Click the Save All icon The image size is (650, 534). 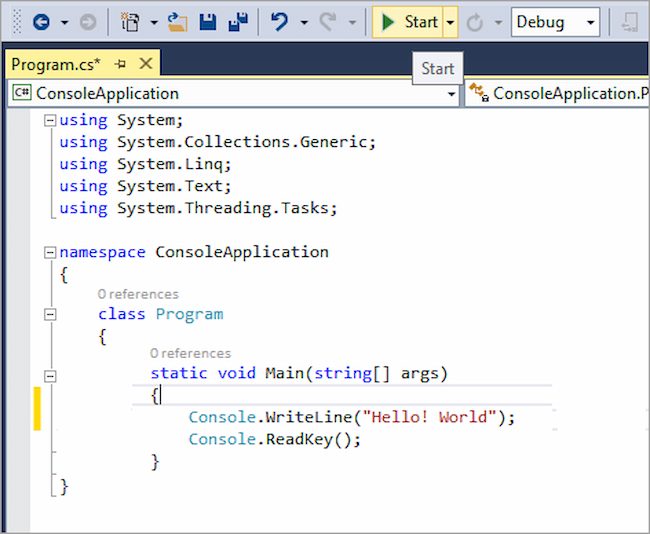point(238,21)
